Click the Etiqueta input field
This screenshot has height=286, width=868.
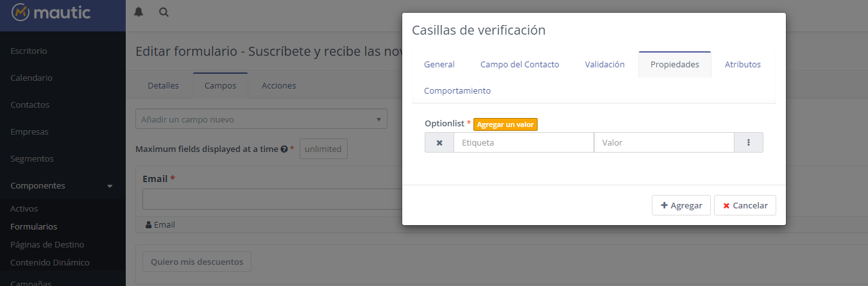pos(524,142)
